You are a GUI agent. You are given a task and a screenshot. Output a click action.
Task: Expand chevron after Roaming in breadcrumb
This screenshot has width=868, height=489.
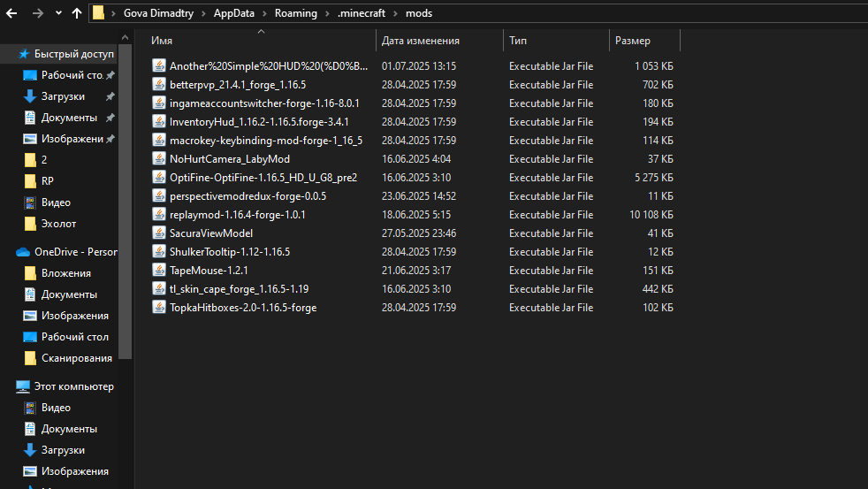click(x=327, y=13)
